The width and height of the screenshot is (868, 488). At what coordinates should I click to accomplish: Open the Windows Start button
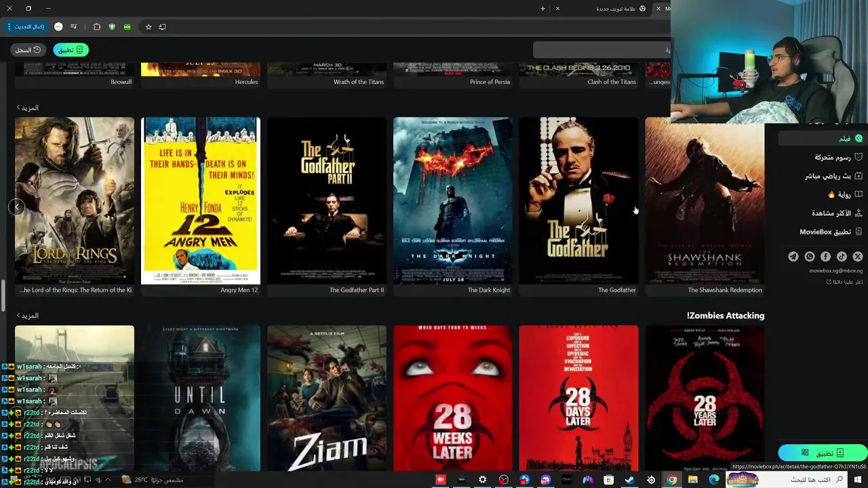pos(858,480)
